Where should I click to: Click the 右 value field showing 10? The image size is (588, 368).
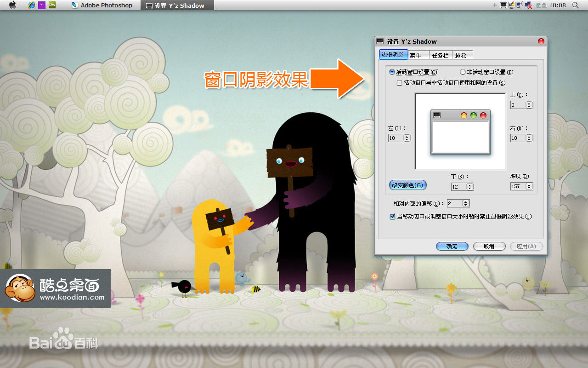click(x=518, y=138)
